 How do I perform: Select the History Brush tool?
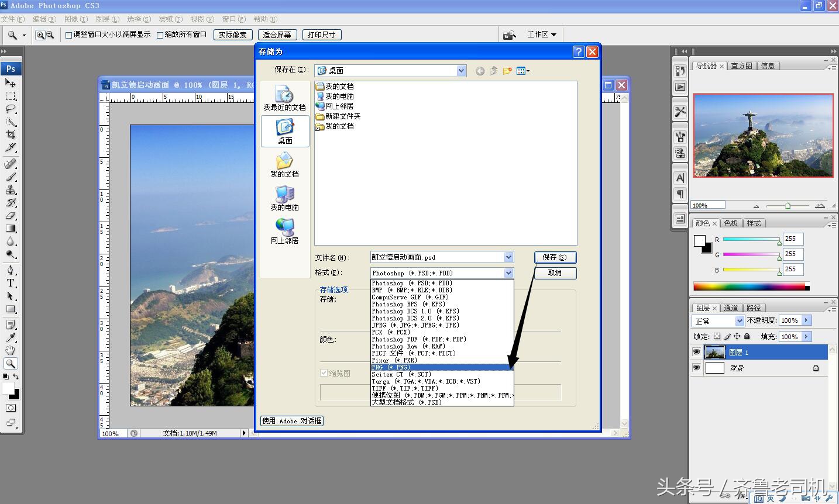(11, 202)
